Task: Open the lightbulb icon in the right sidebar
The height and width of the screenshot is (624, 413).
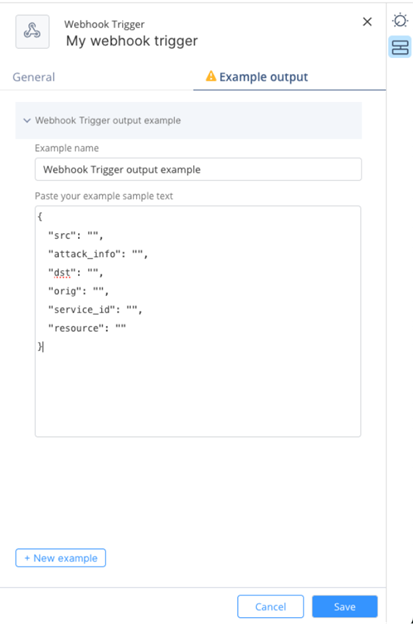Action: 400,20
